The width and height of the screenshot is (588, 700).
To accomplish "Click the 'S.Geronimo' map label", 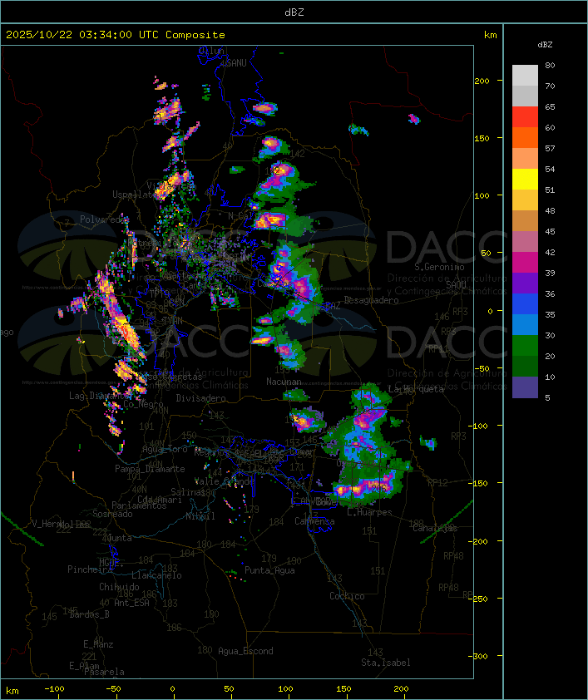I will 439,267.
